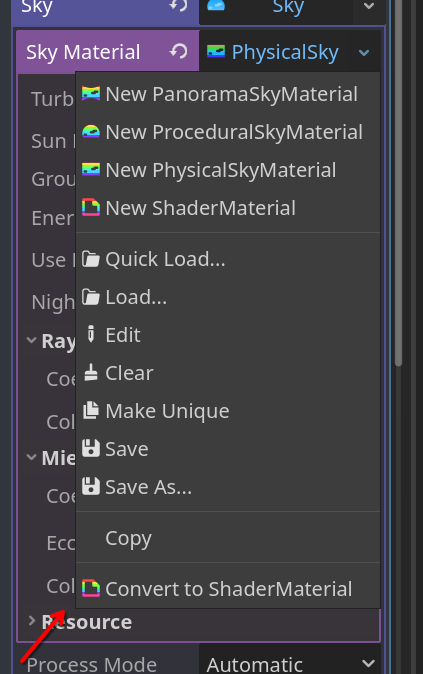Revert Sky Material with reset arrow

178,52
